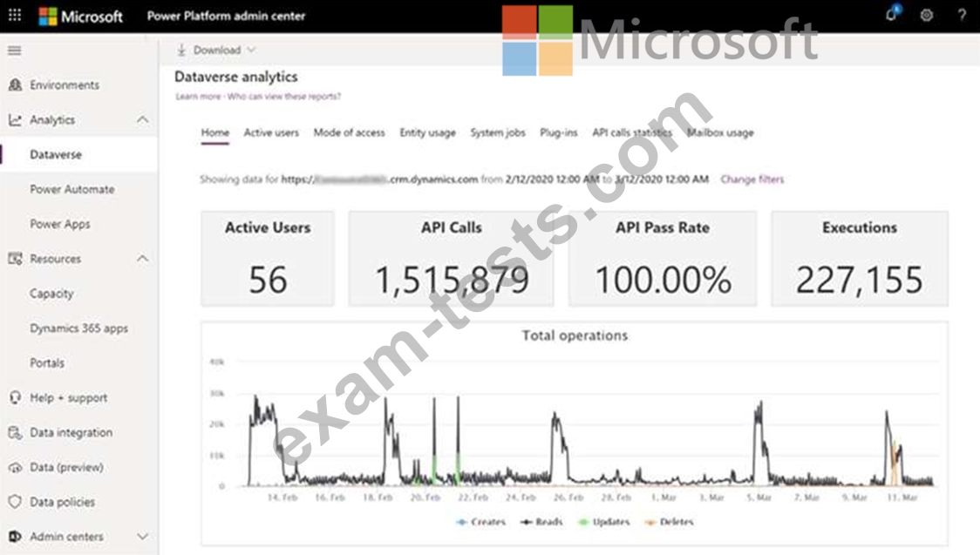Click the 14. Feb axis label
The image size is (980, 555).
282,497
